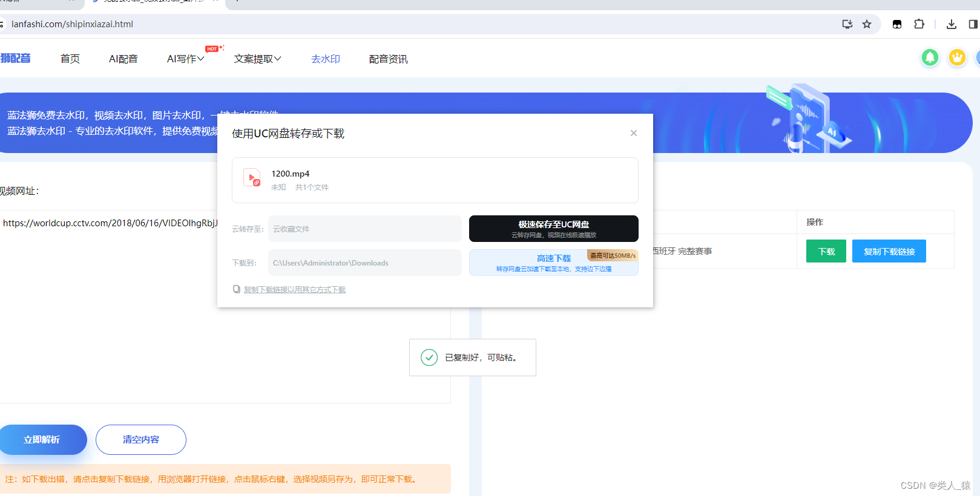Click the 最高可达50MB/s badge
This screenshot has width=980, height=496.
tap(613, 255)
